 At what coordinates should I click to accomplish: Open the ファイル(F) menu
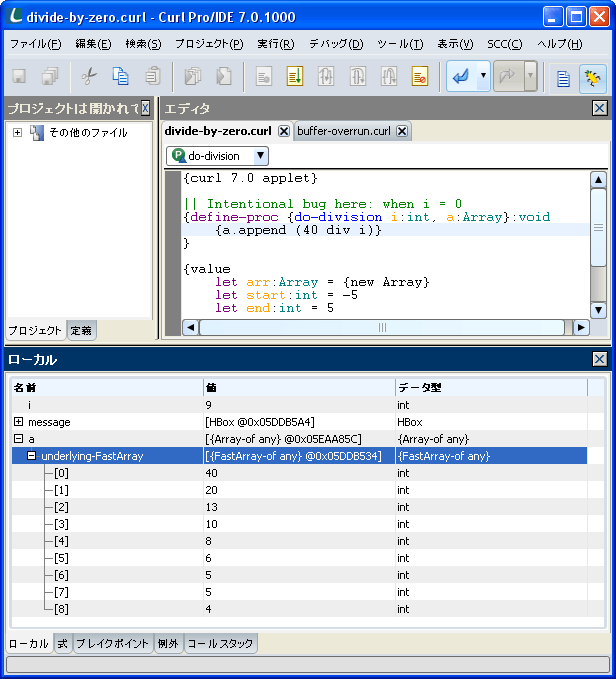(x=35, y=44)
